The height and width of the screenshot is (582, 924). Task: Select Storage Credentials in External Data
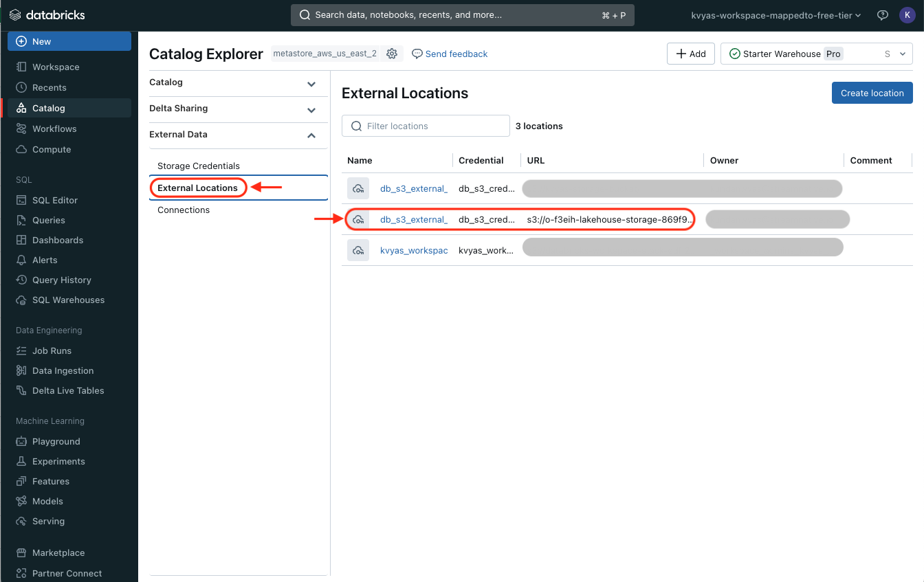(x=198, y=166)
